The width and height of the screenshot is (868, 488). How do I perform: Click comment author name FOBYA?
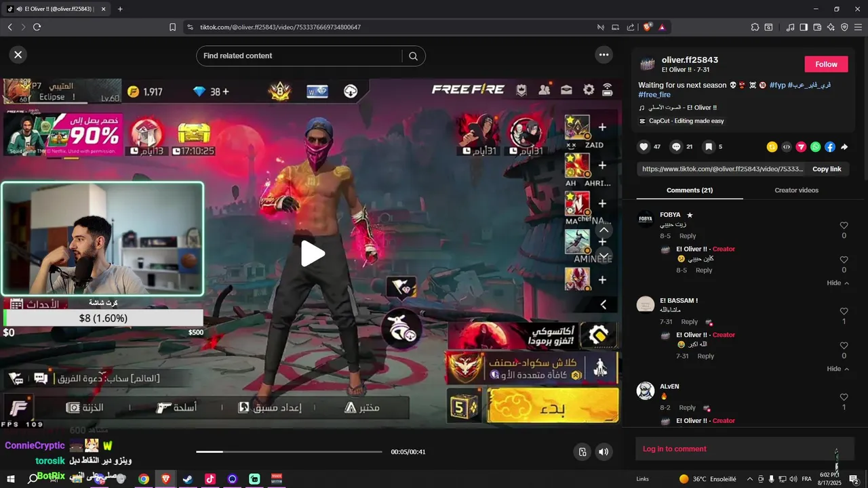point(670,215)
